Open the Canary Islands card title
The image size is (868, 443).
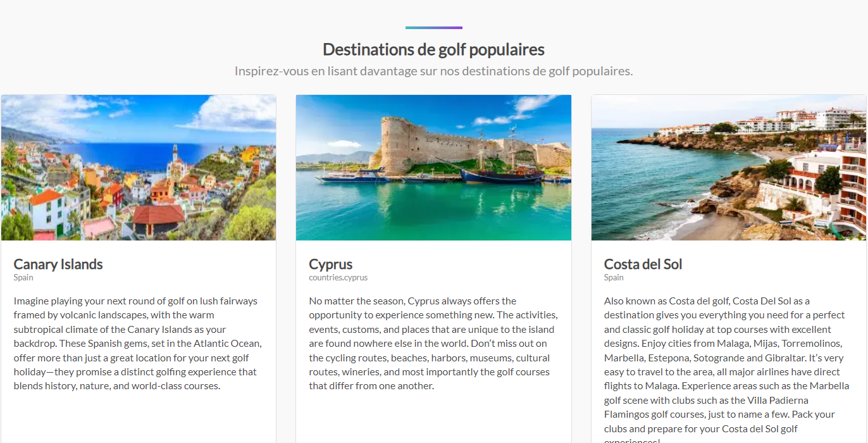point(58,264)
